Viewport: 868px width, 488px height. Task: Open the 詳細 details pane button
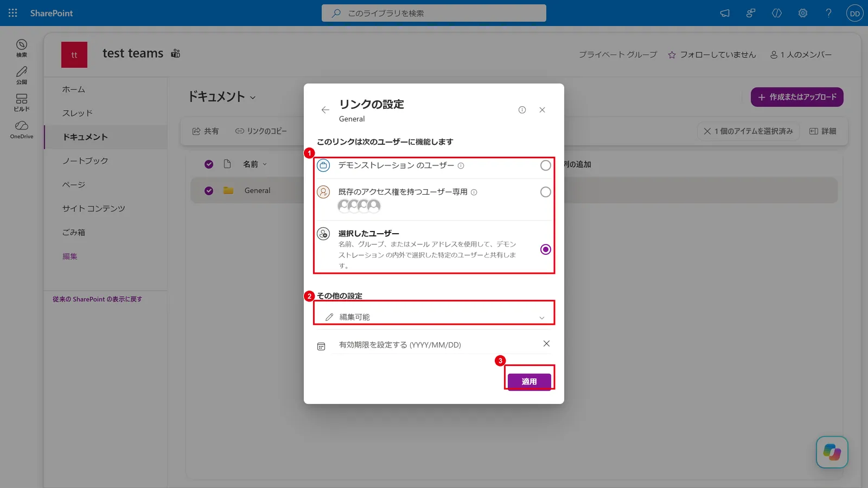pos(823,131)
